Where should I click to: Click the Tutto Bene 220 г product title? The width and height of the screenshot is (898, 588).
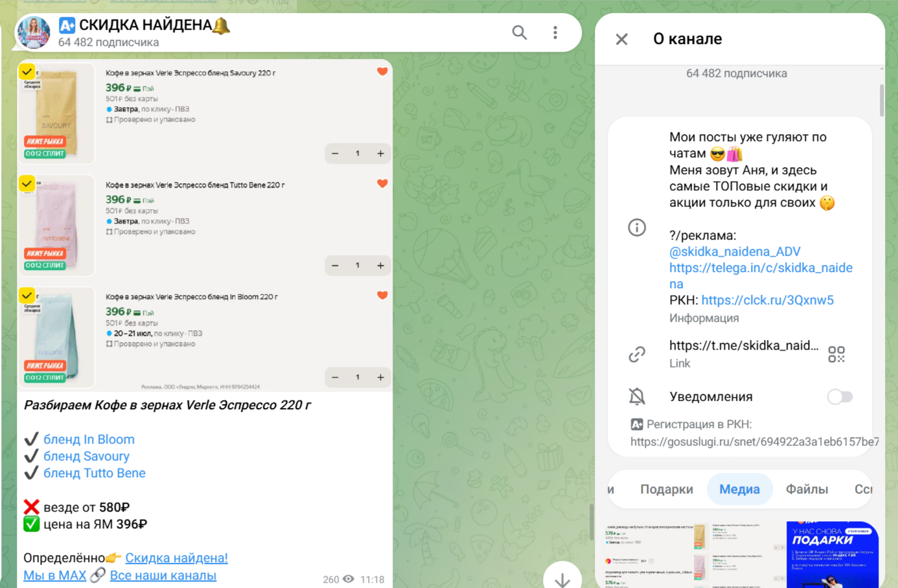[x=195, y=185]
